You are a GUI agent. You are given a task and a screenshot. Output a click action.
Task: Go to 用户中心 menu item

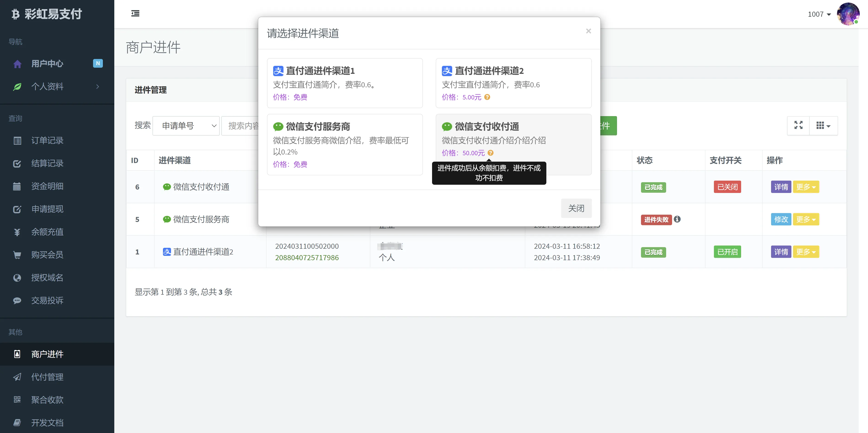pos(47,63)
